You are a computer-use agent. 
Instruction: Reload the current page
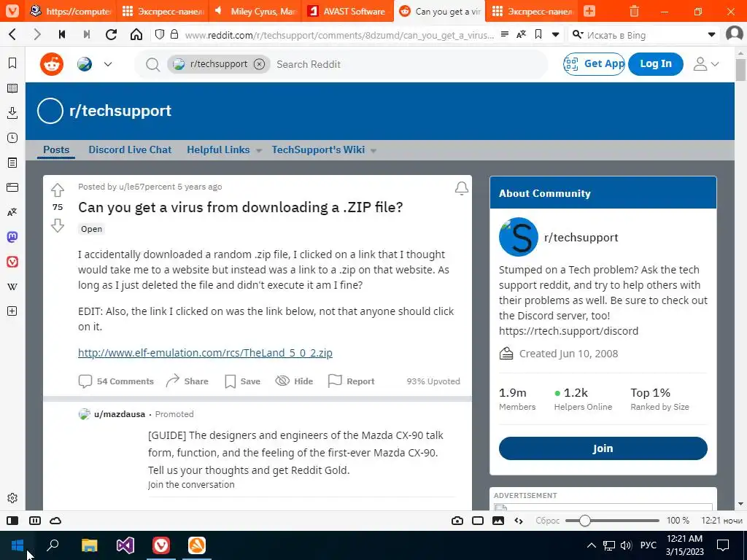pyautogui.click(x=112, y=34)
